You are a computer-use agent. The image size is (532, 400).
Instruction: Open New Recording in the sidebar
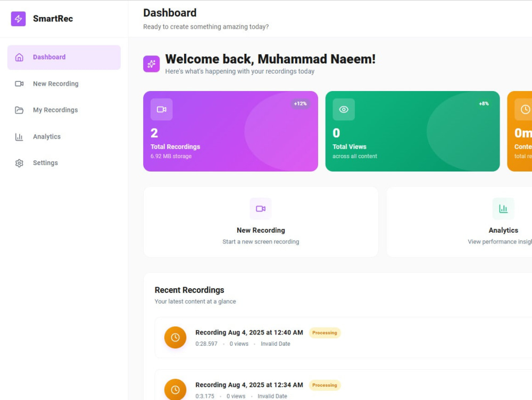click(64, 84)
